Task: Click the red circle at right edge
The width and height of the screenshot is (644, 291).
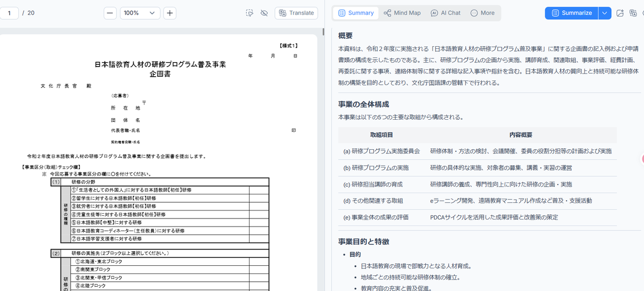Action: pos(642,159)
